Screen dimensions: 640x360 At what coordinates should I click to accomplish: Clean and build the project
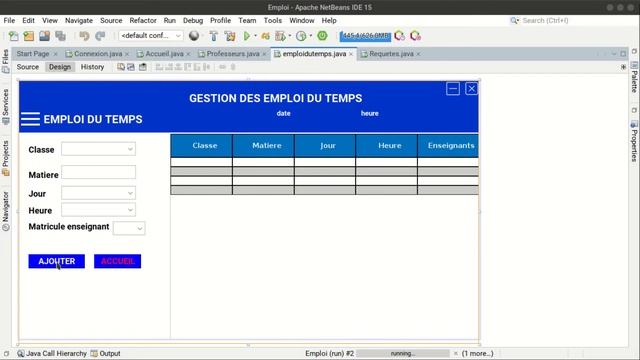230,36
